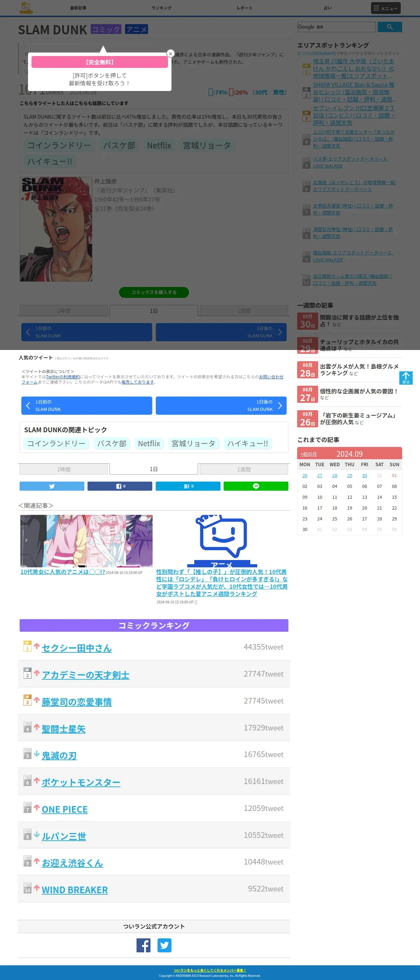This screenshot has width=420, height=980.
Task: Click rank 3 crown icon beside 藤堂司の恋愛事情
Action: 27,700
